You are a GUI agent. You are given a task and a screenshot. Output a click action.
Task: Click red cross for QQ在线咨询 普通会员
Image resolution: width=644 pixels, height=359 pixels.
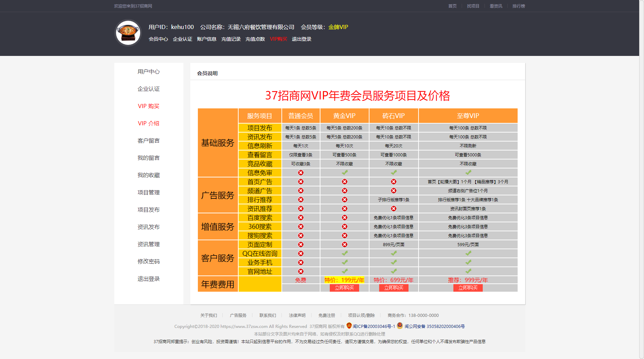coord(301,253)
